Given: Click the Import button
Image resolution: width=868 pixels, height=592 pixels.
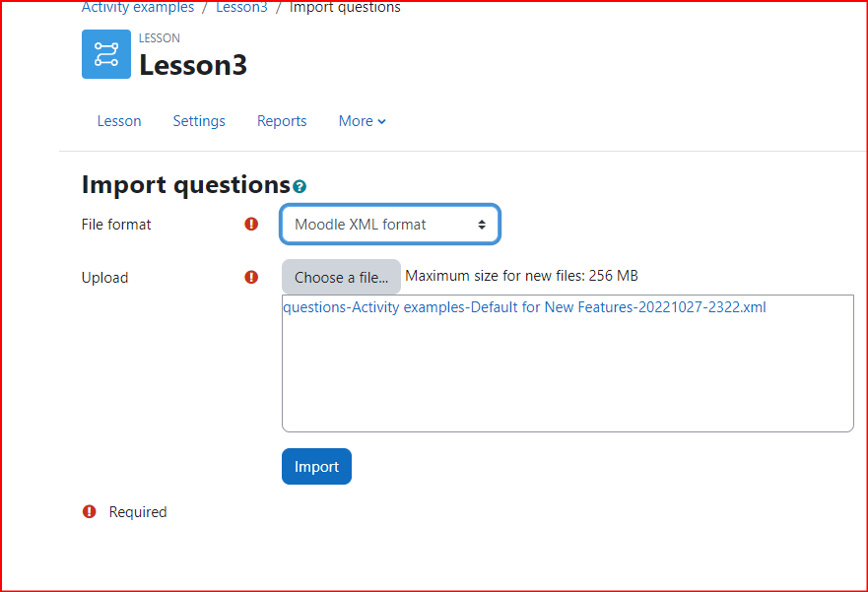Looking at the screenshot, I should click(x=316, y=466).
